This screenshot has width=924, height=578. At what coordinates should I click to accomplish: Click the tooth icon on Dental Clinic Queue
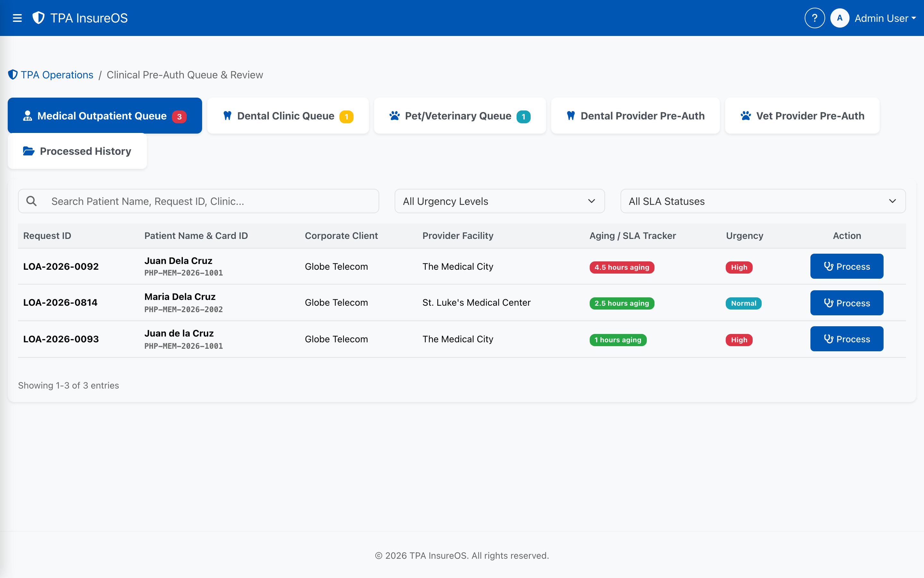227,116
